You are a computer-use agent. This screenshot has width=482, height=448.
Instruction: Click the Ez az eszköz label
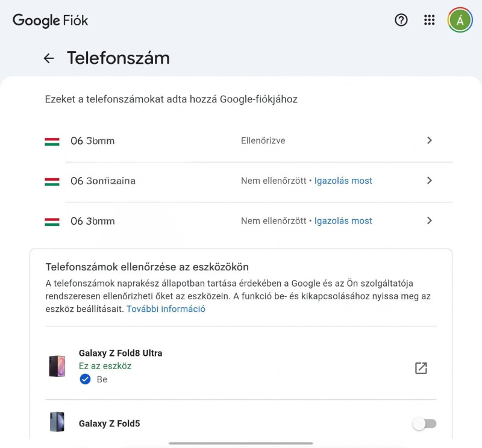(x=105, y=366)
